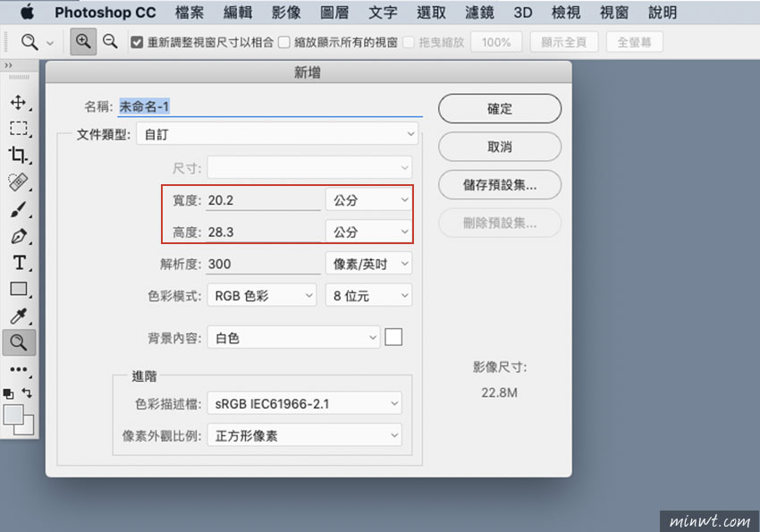Click the 顯示全頁 button
The width and height of the screenshot is (760, 532).
[x=564, y=42]
